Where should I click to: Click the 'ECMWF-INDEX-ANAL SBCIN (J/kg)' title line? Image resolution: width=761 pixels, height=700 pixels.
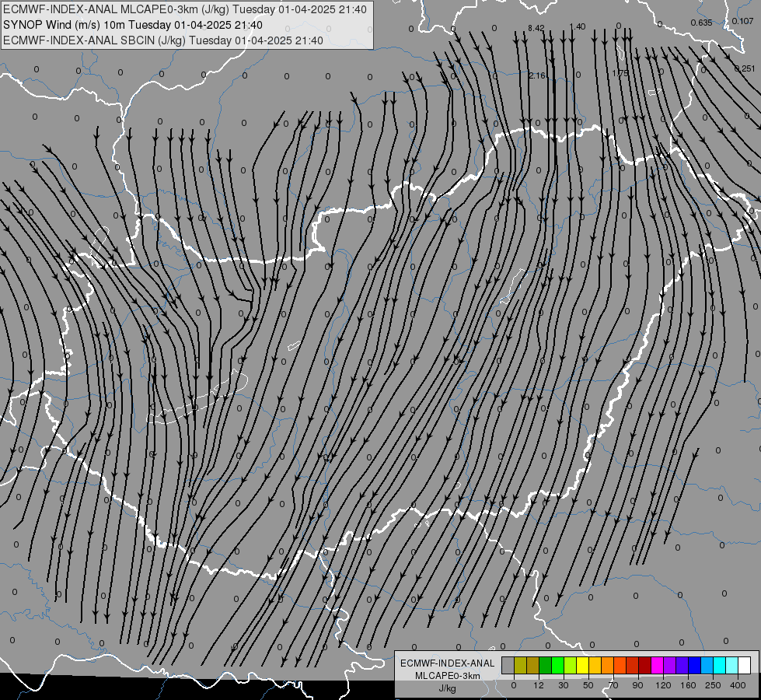coord(163,40)
